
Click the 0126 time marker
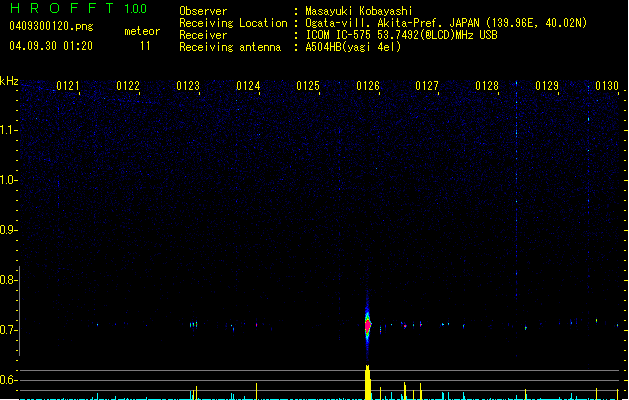click(x=368, y=86)
